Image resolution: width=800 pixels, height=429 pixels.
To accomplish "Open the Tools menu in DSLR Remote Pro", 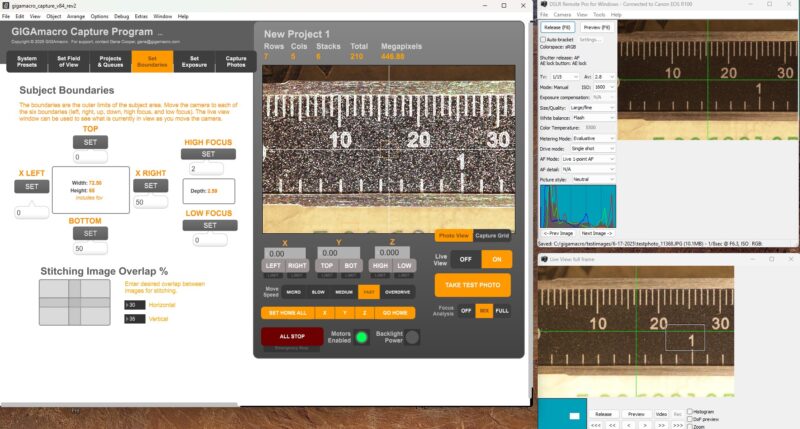I will coord(599,15).
